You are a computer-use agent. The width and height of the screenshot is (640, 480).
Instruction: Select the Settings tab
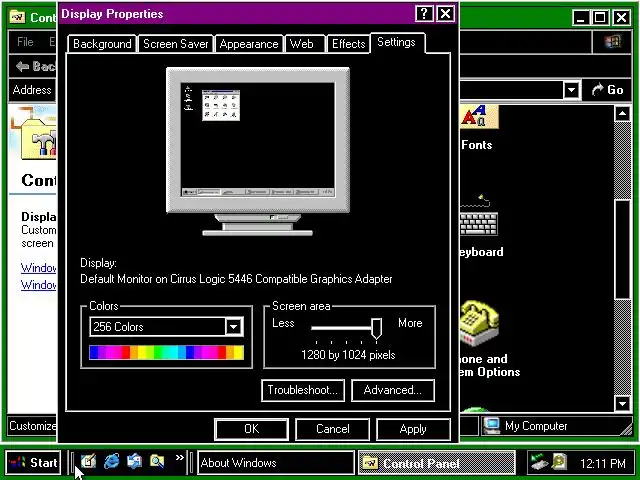pyautogui.click(x=397, y=42)
